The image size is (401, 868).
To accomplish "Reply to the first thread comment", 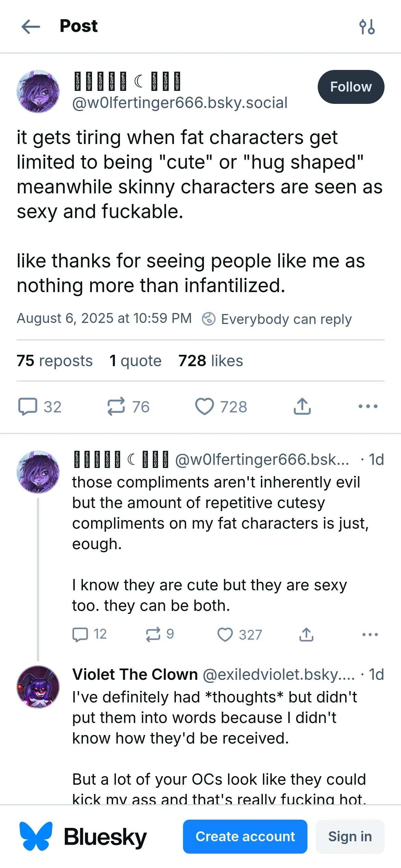I will point(80,634).
